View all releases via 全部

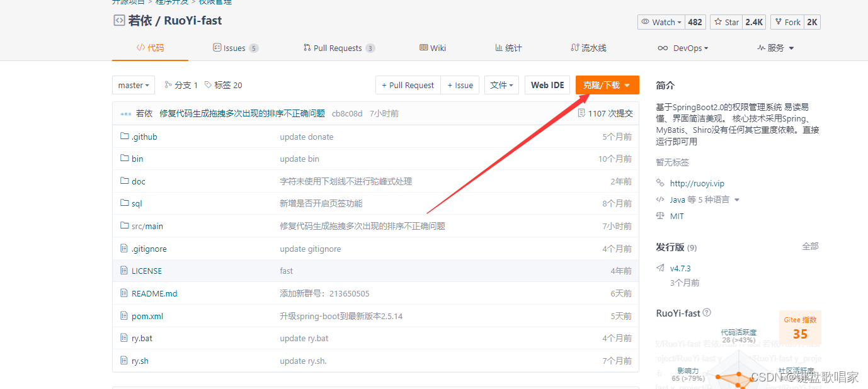pyautogui.click(x=810, y=246)
